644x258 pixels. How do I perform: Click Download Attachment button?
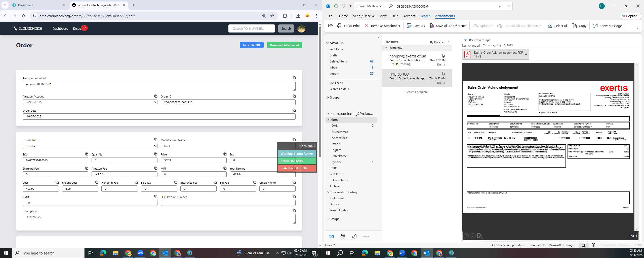284,45
